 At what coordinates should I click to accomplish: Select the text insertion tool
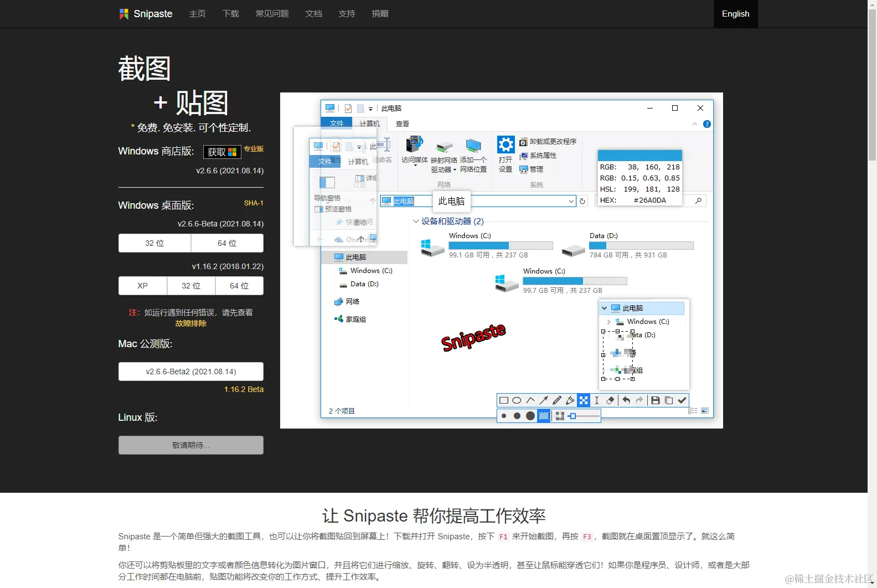597,400
